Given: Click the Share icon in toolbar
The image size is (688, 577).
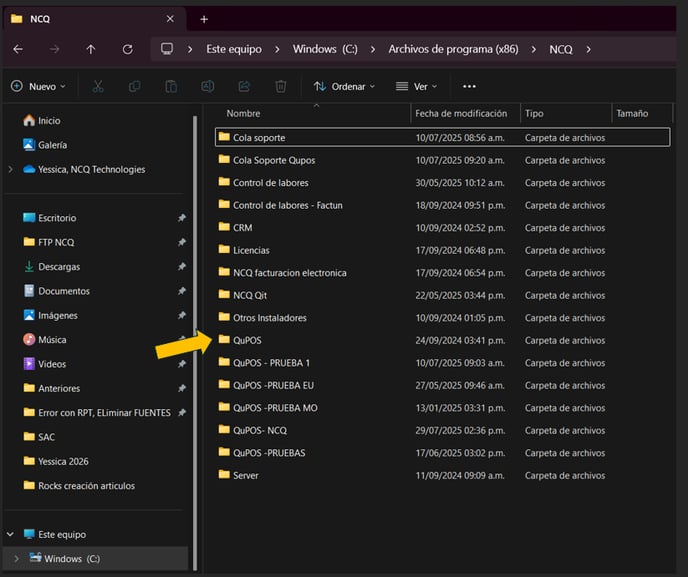Looking at the screenshot, I should pyautogui.click(x=244, y=86).
